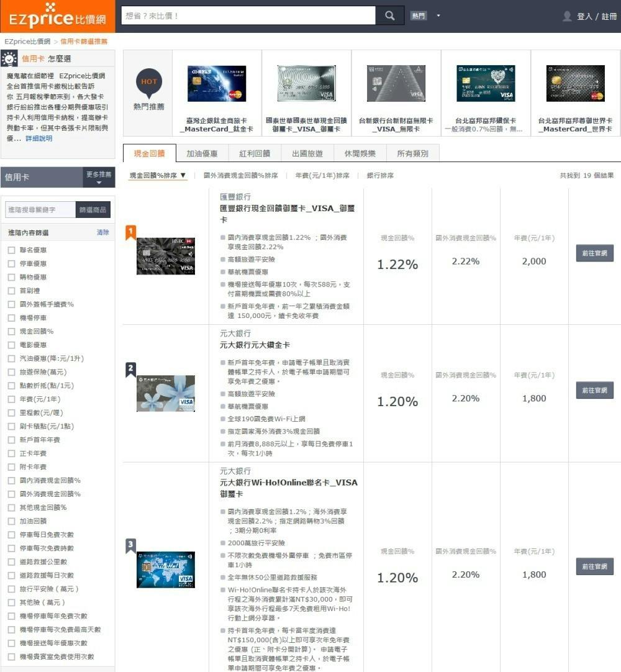Switch to the 休閒娛樂 tab
This screenshot has width=621, height=672.
[360, 153]
